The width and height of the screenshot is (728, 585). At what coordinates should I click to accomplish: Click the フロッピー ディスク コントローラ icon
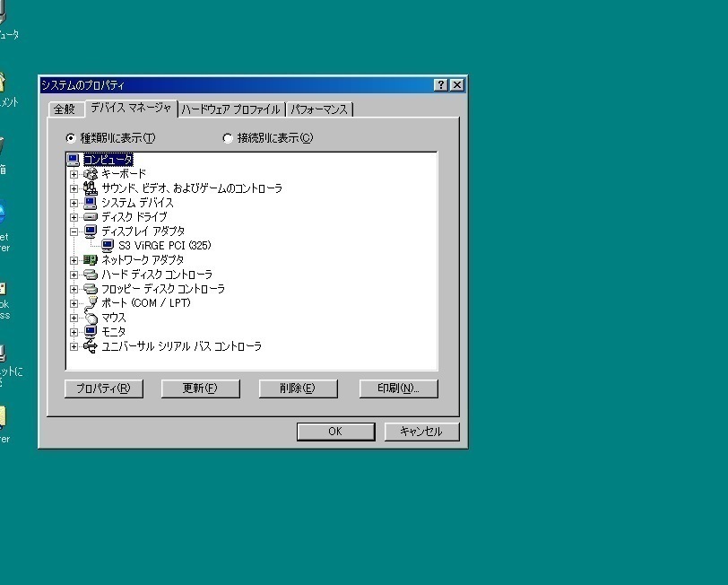90,289
